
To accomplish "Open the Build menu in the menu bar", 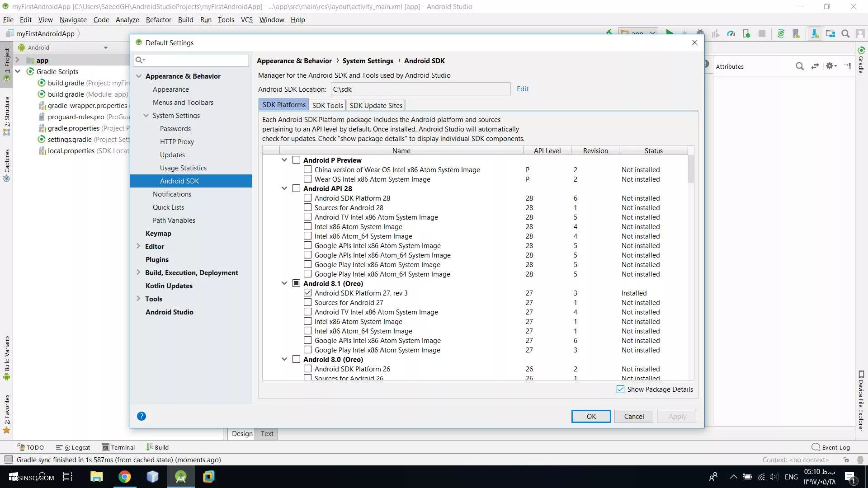I will pyautogui.click(x=185, y=20).
